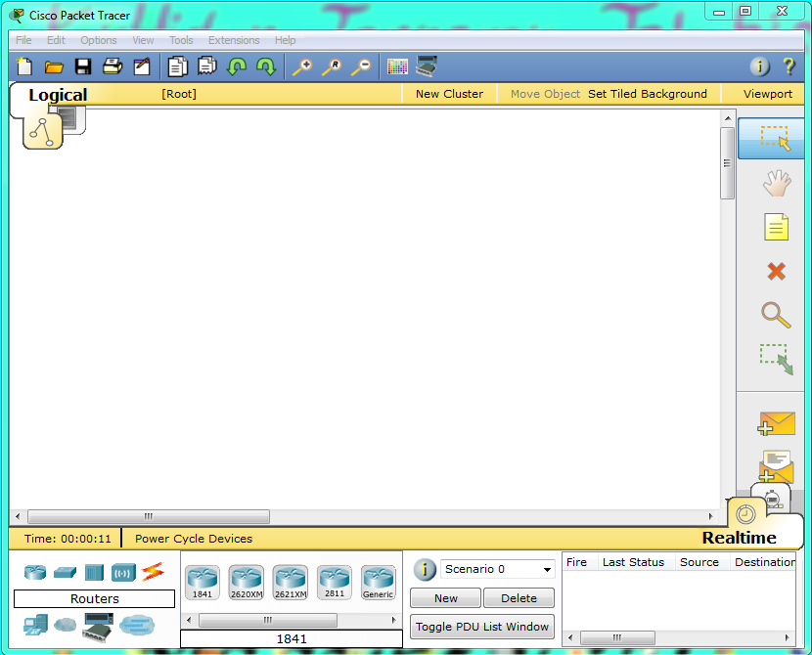Click Toggle PDU List Window button

click(x=482, y=627)
